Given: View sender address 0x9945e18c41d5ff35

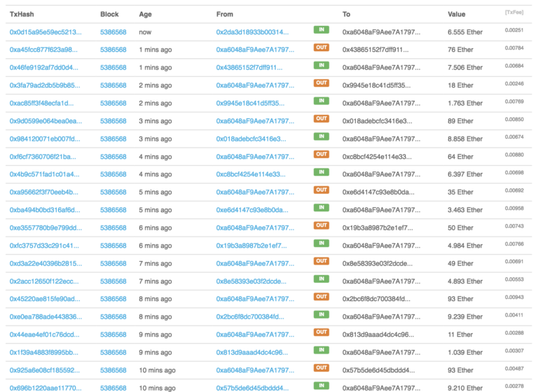Looking at the screenshot, I should (x=250, y=103).
